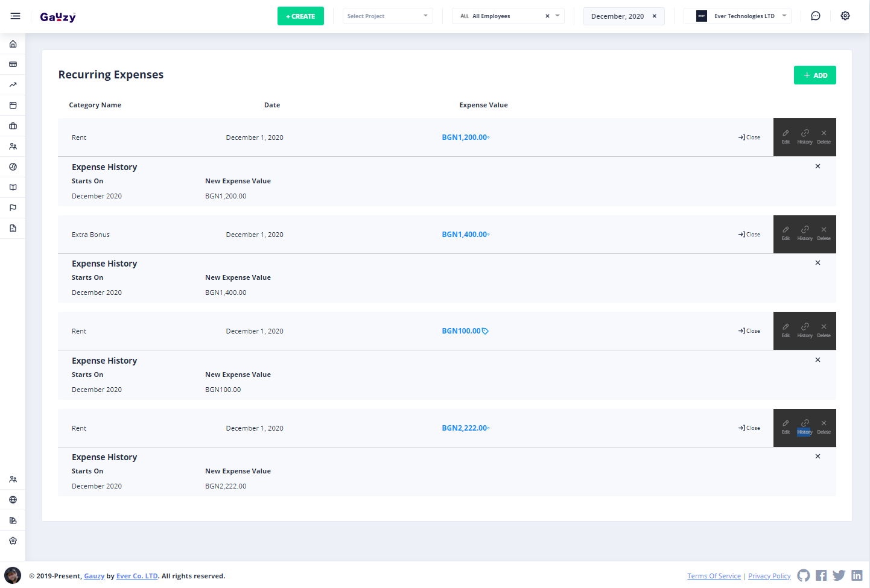Click the green Create button
Viewport: 870px width, 588px height.
[300, 16]
